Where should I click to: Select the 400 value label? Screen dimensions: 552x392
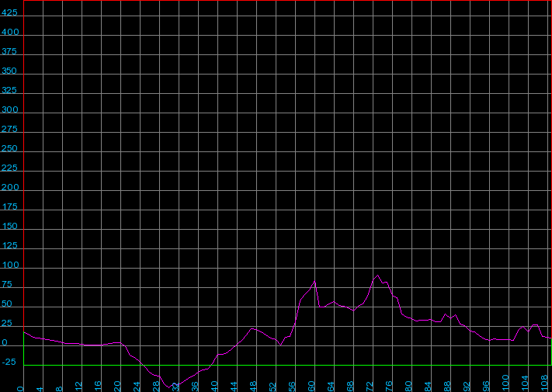pyautogui.click(x=10, y=32)
